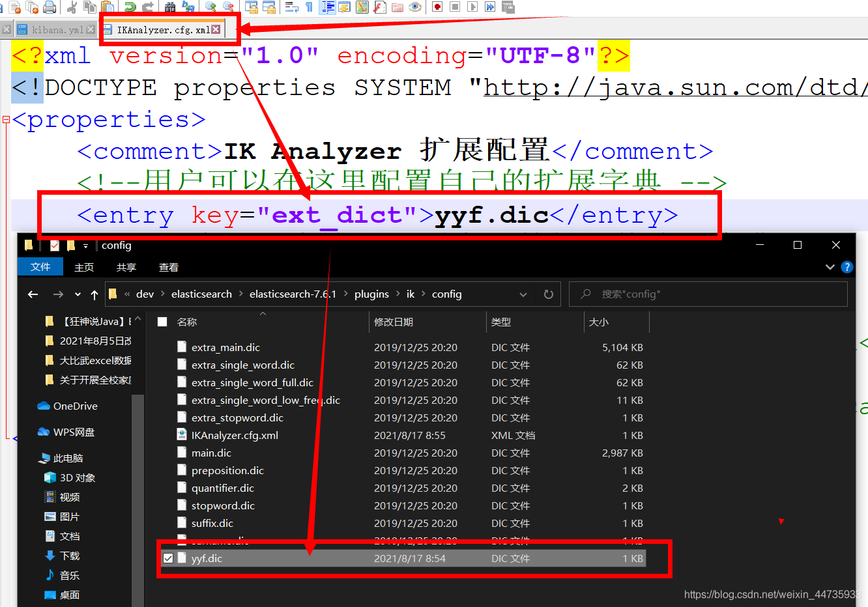Click the plugins breadcrumb segment

371,294
